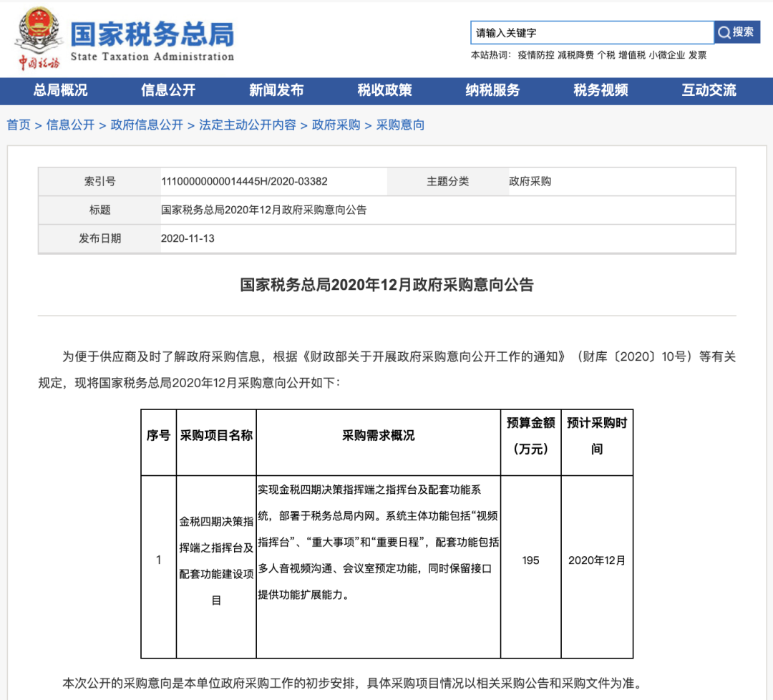The height and width of the screenshot is (700, 773).
Task: Click hot keyword 小微企业
Action: (x=667, y=55)
